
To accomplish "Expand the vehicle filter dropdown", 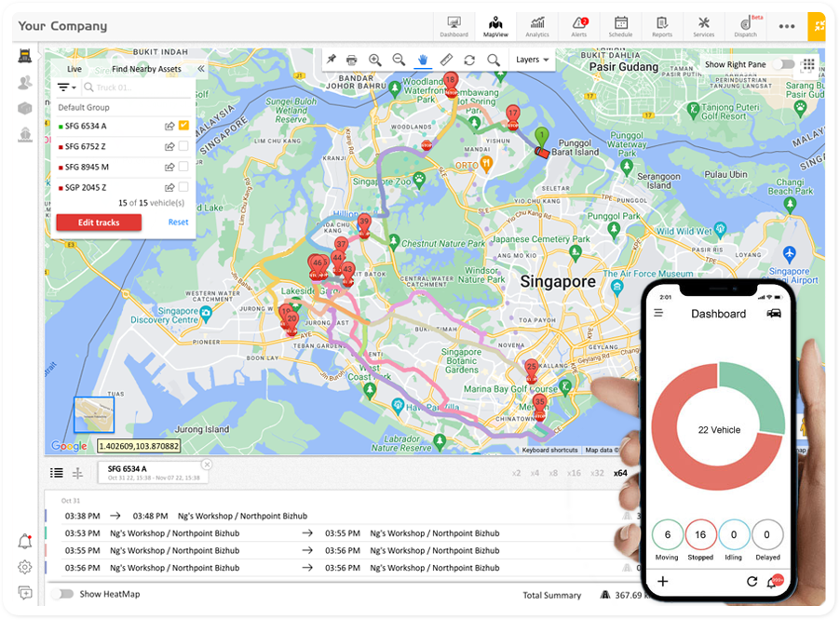I will [x=67, y=88].
